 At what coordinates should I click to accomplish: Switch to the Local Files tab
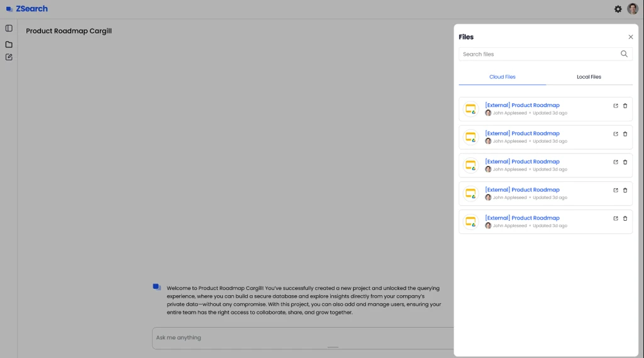click(589, 77)
